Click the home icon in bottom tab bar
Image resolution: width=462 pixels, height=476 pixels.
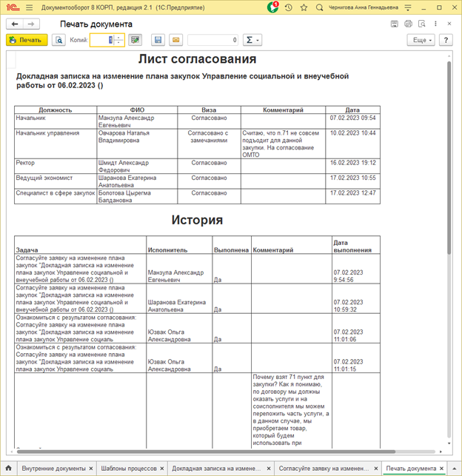point(7,469)
